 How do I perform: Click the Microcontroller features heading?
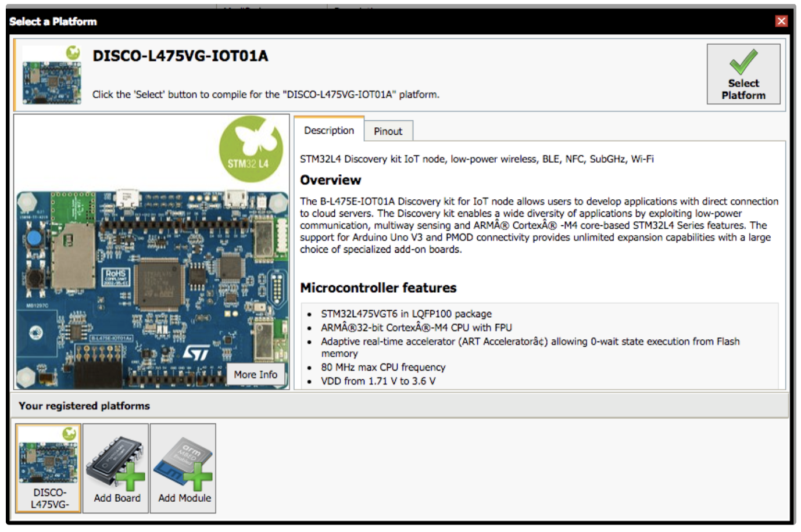pos(378,287)
